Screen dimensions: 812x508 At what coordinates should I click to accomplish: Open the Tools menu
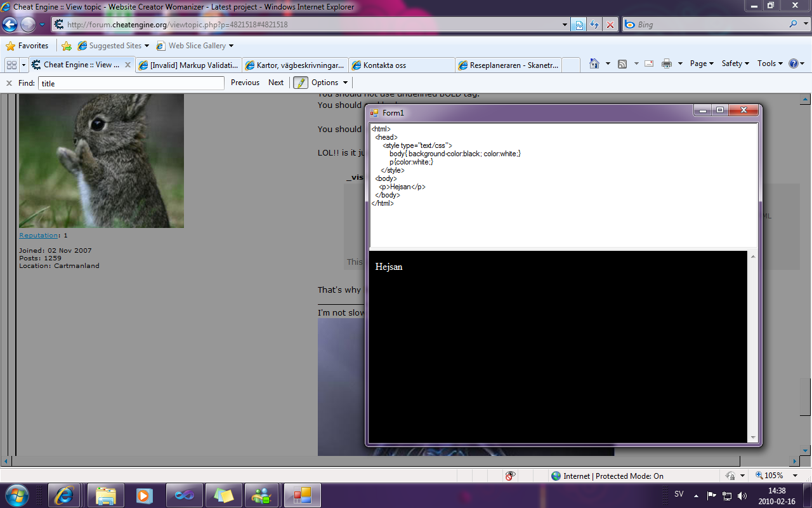coord(770,63)
